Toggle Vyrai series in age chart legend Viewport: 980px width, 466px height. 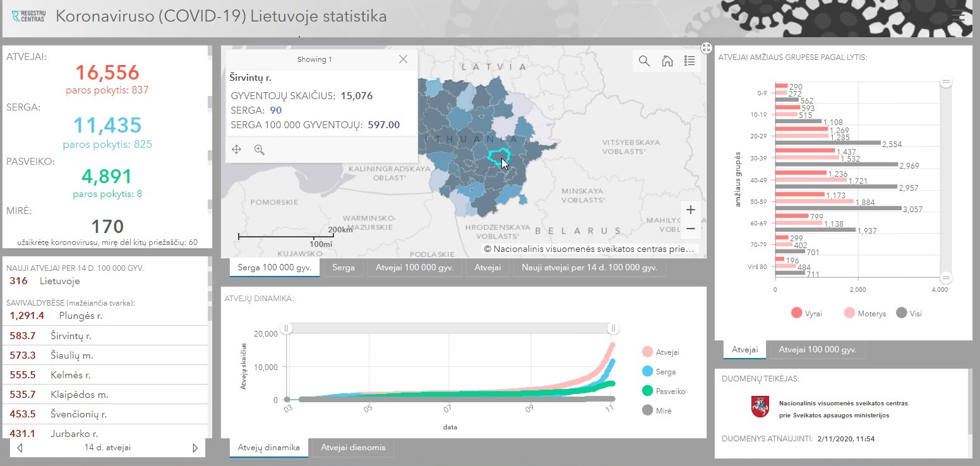tap(807, 313)
